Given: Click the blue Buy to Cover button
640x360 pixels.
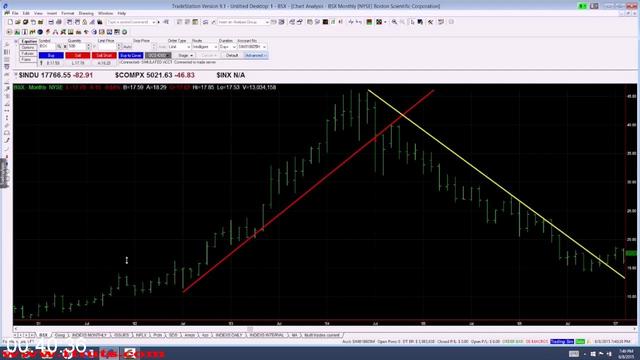Looking at the screenshot, I should 131,55.
